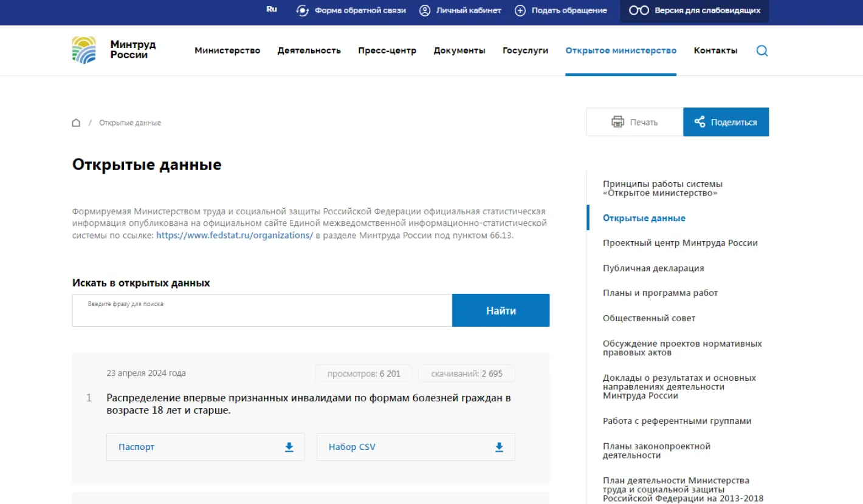Click the printer icon for Печать
Screen dimensions: 863x504
tap(617, 122)
